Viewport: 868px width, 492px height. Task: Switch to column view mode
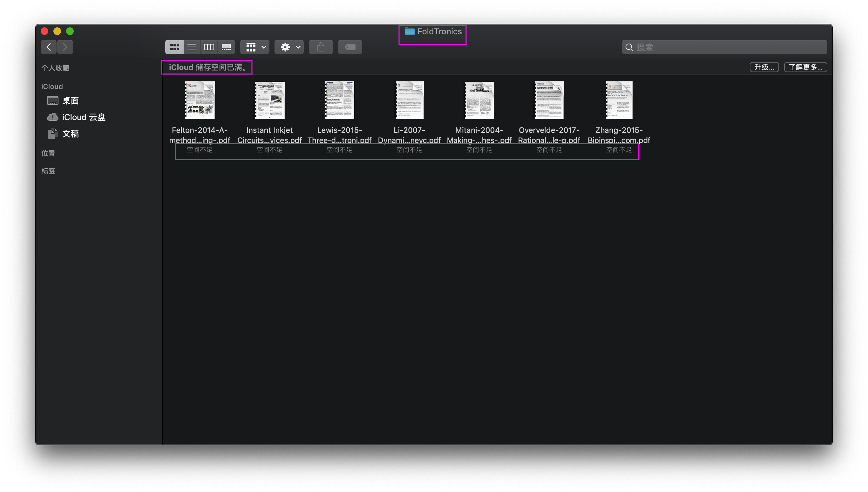209,47
